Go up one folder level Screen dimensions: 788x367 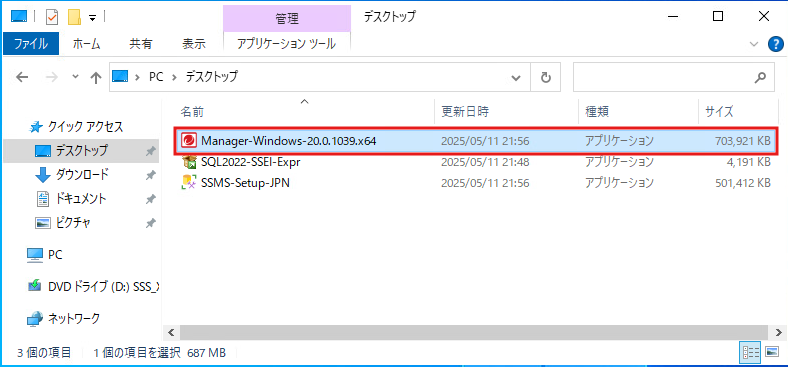pyautogui.click(x=95, y=77)
